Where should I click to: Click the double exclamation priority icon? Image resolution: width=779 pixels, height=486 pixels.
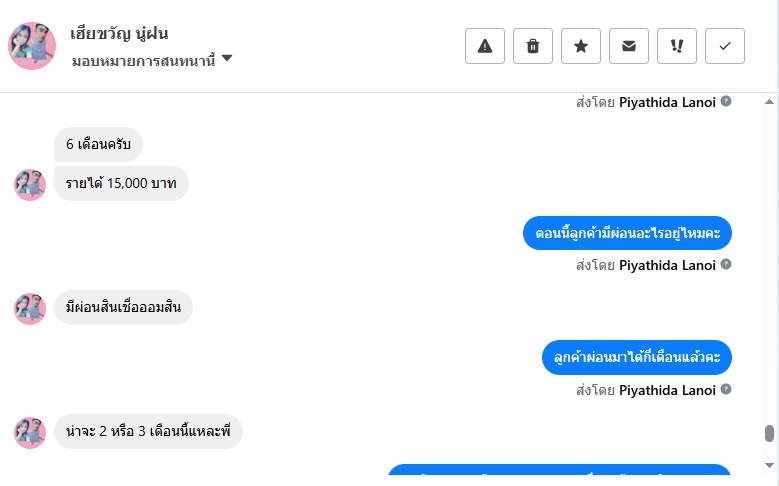[677, 46]
